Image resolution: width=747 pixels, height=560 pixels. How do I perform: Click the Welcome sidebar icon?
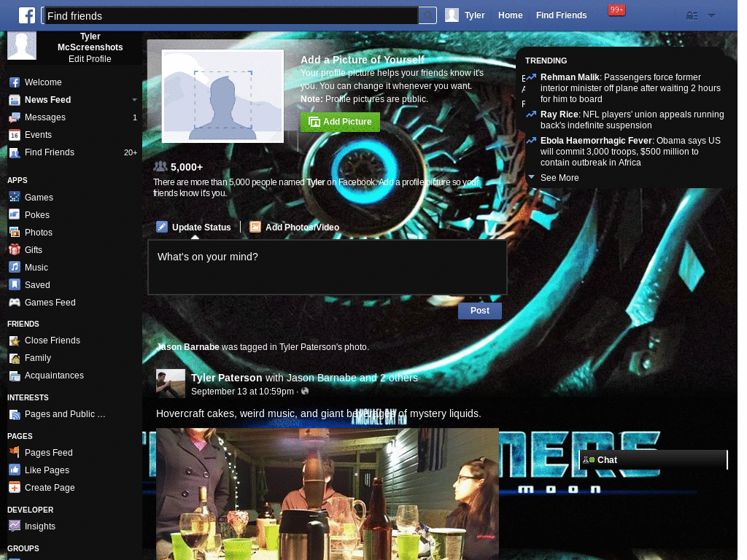pyautogui.click(x=15, y=82)
